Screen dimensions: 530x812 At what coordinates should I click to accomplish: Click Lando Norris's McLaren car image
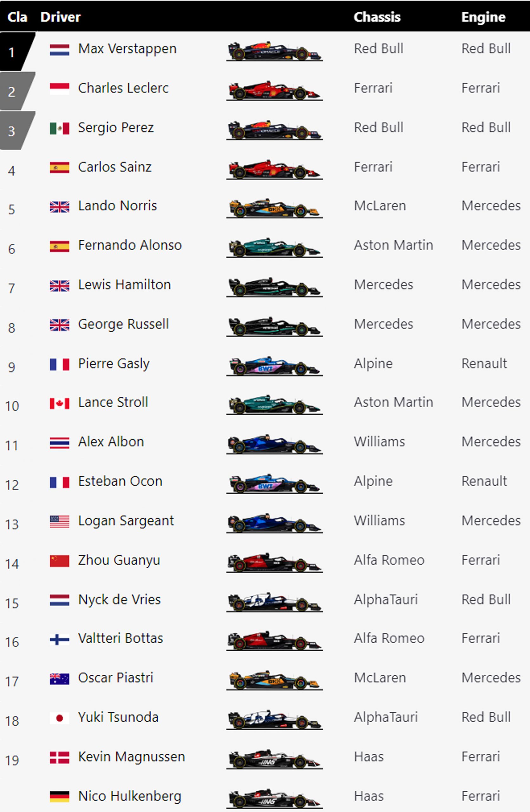[x=274, y=208]
